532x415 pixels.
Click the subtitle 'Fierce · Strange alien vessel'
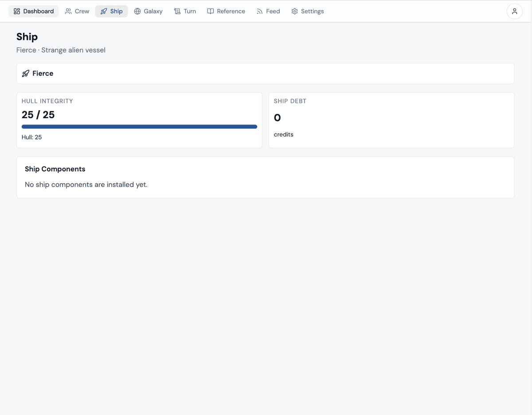(61, 50)
